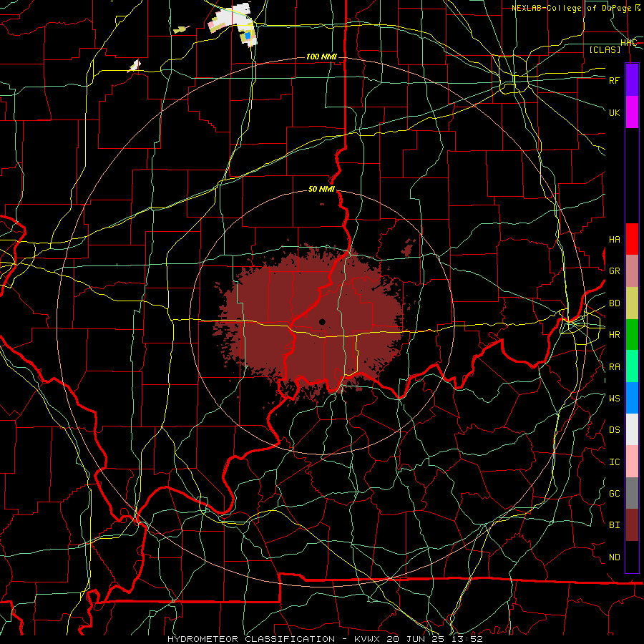This screenshot has width=644, height=644.
Task: Click the BI dark red legend swatch
Action: [x=632, y=525]
